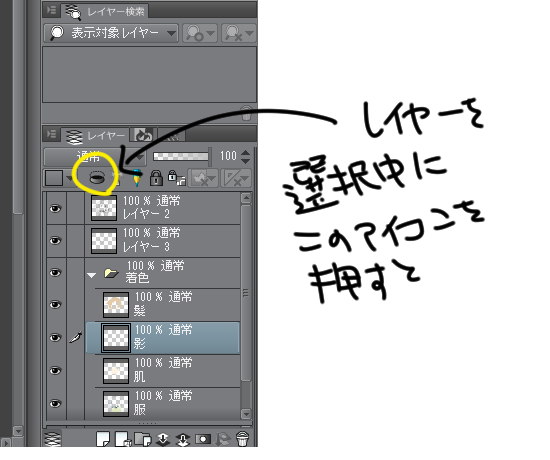This screenshot has height=460, width=550.
Task: Collapse the 着色 folder
Action: tap(92, 275)
